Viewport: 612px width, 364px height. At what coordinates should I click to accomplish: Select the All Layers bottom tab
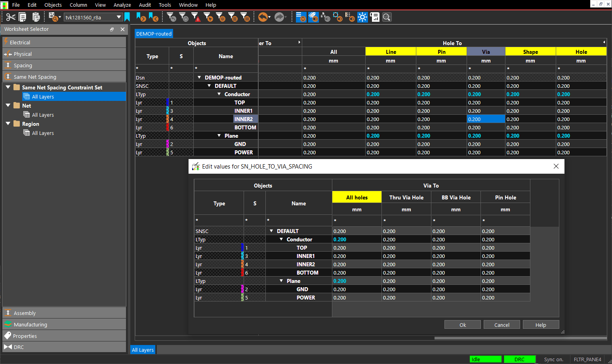click(143, 350)
